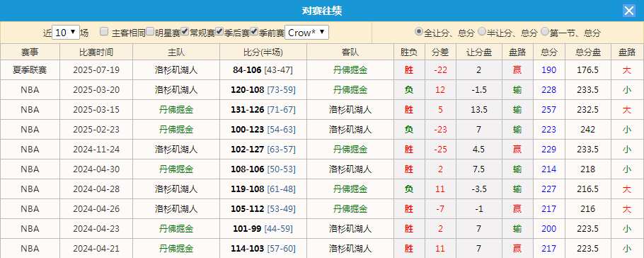The width and height of the screenshot is (644, 258).
Task: Click the 120-108 score
Action: [248, 90]
